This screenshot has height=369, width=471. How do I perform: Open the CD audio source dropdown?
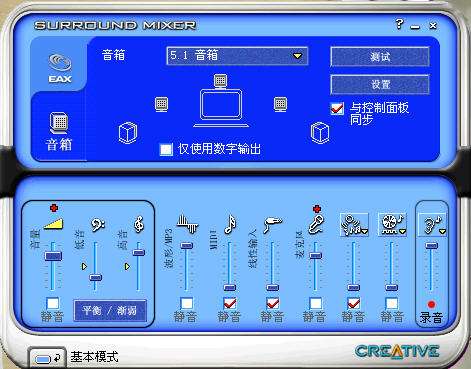click(x=392, y=225)
